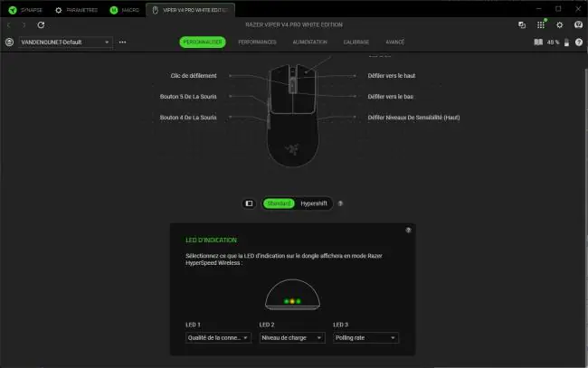Expand the LED 3 Polling rate dropdown
Screen dimensions: 588x368
pos(365,337)
